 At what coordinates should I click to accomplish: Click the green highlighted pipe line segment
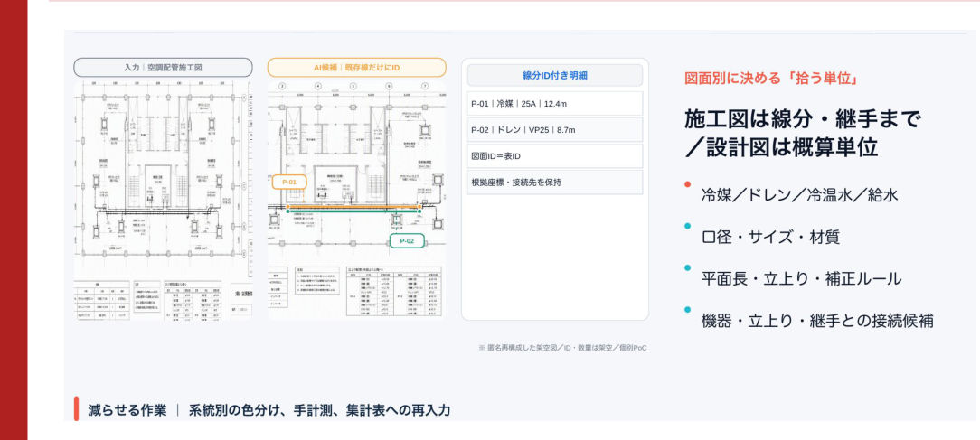point(353,212)
